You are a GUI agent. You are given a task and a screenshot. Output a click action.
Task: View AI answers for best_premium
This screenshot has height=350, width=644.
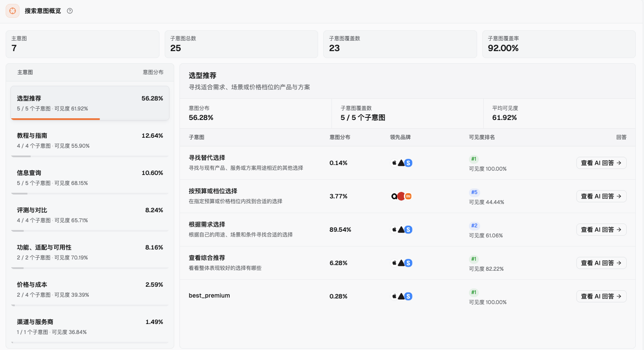pyautogui.click(x=601, y=296)
